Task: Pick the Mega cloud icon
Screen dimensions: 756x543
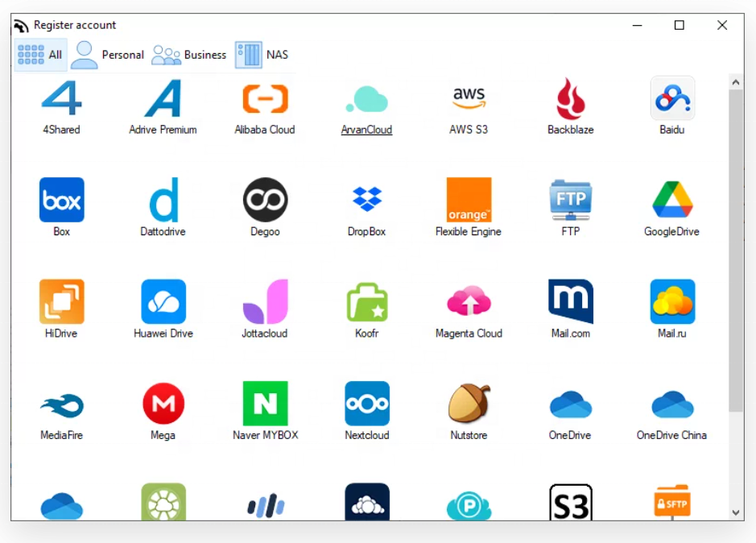Action: (x=163, y=404)
